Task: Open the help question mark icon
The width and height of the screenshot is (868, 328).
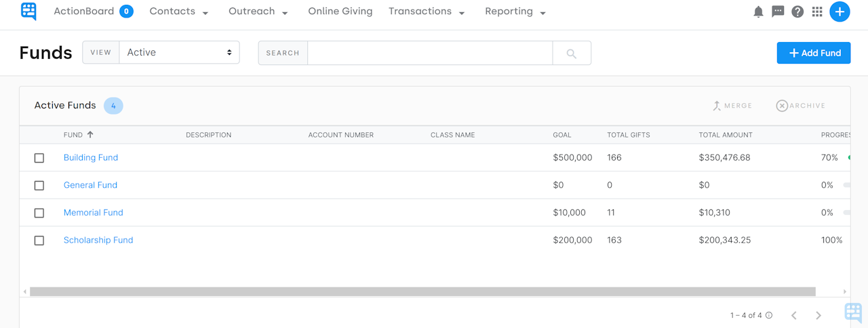Action: click(797, 12)
